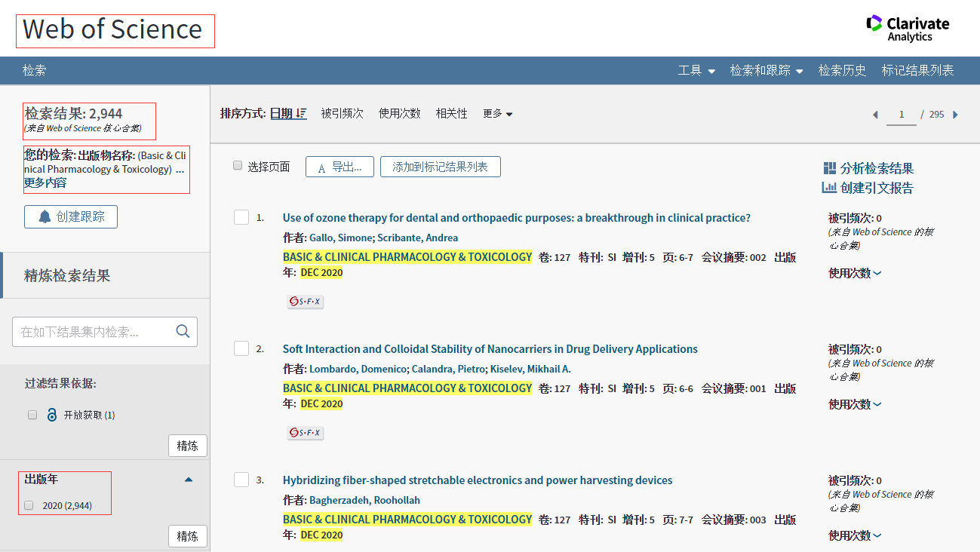
Task: Click the open access lock icon
Action: 52,415
